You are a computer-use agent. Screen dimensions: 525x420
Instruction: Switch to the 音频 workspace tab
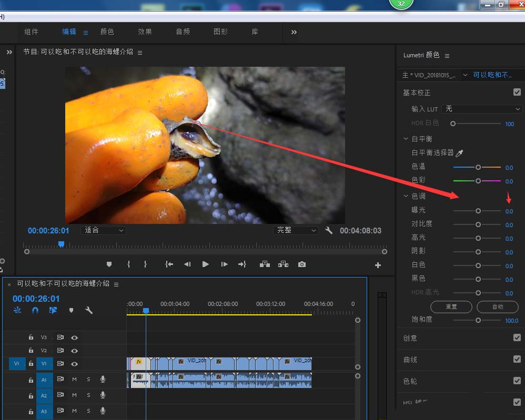tap(183, 32)
